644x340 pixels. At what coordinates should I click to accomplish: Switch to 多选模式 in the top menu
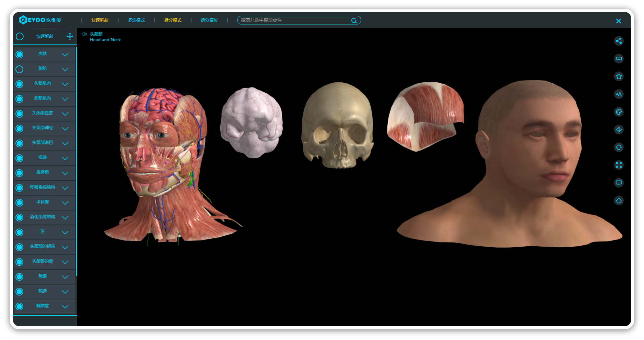tap(136, 20)
